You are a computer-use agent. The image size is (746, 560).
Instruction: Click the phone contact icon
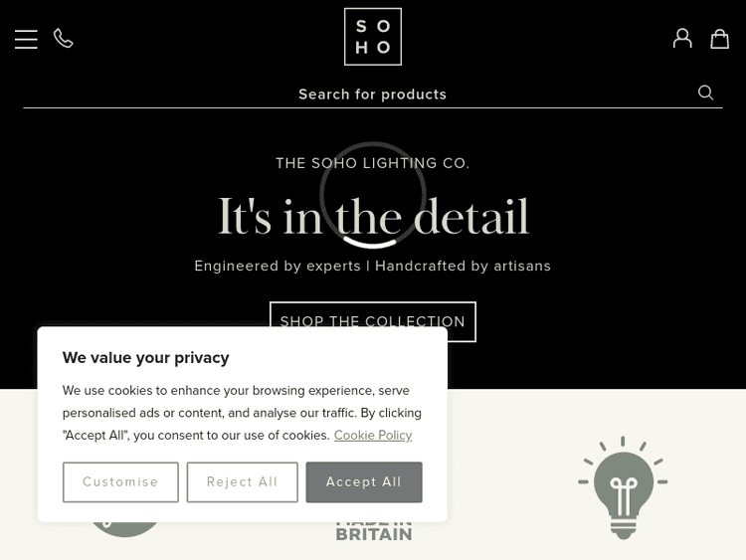coord(64,39)
